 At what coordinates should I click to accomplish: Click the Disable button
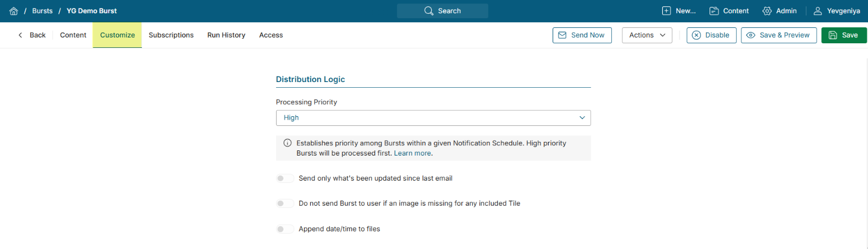point(711,35)
